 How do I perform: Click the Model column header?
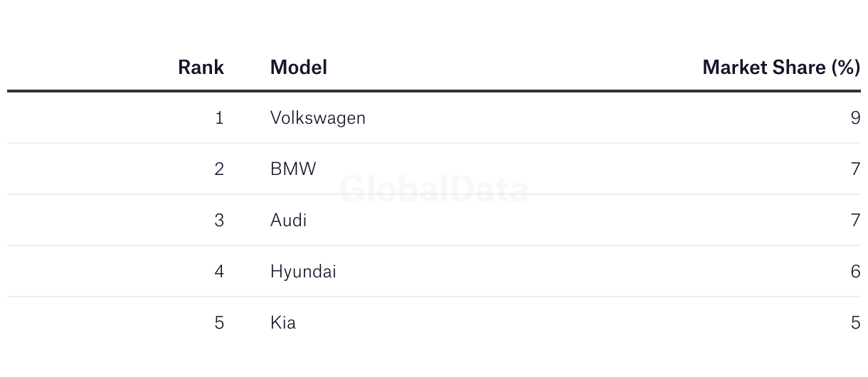coord(299,68)
